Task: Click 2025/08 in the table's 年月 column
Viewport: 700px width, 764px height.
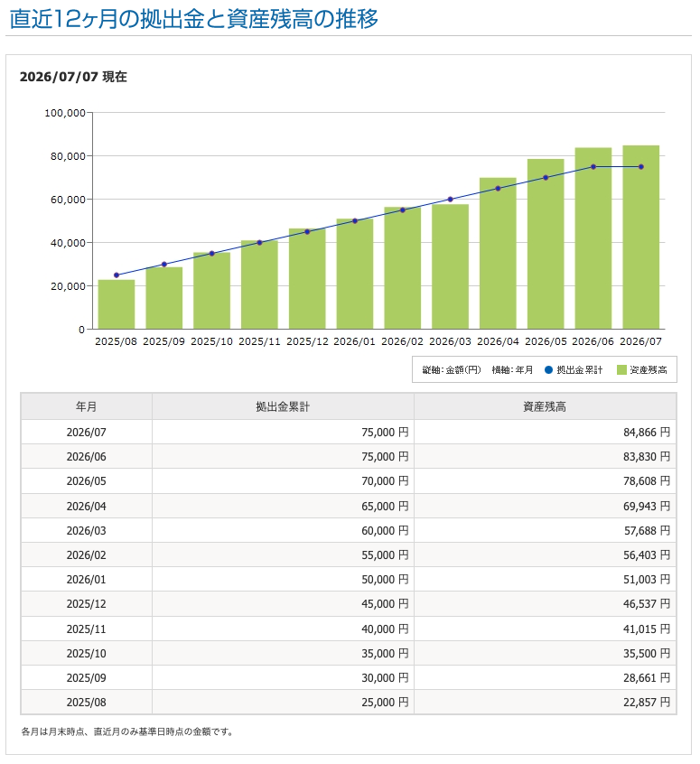Action: tap(87, 702)
